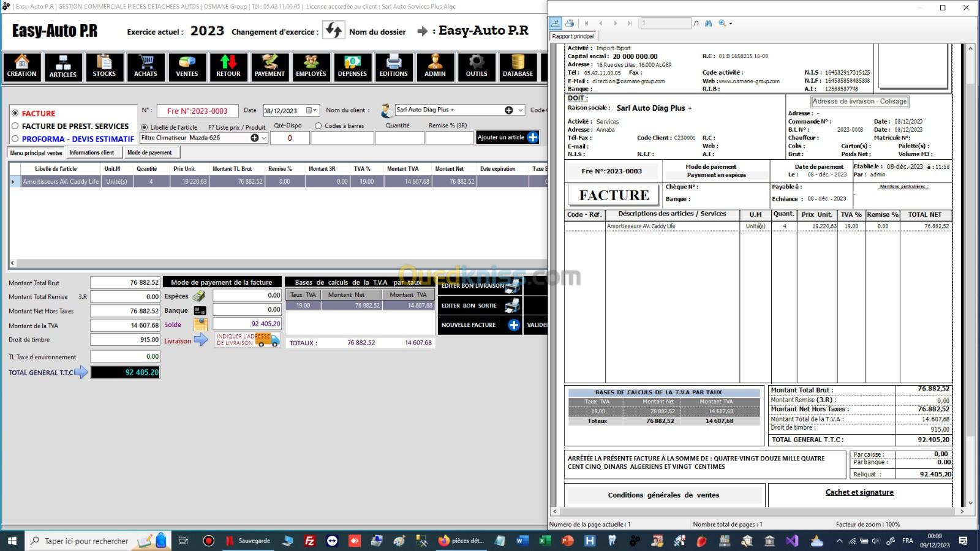
Task: Open the STOCKS module icon
Action: [104, 66]
